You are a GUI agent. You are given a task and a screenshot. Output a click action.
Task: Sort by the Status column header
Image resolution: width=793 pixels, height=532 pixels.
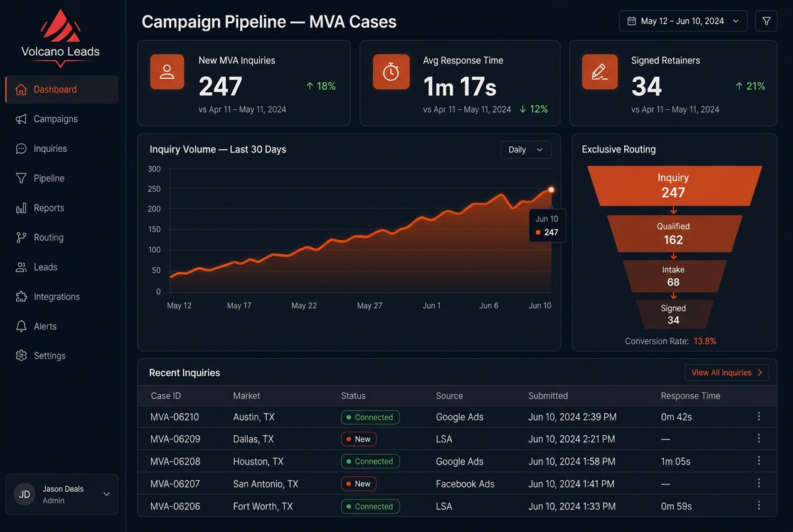pos(353,396)
